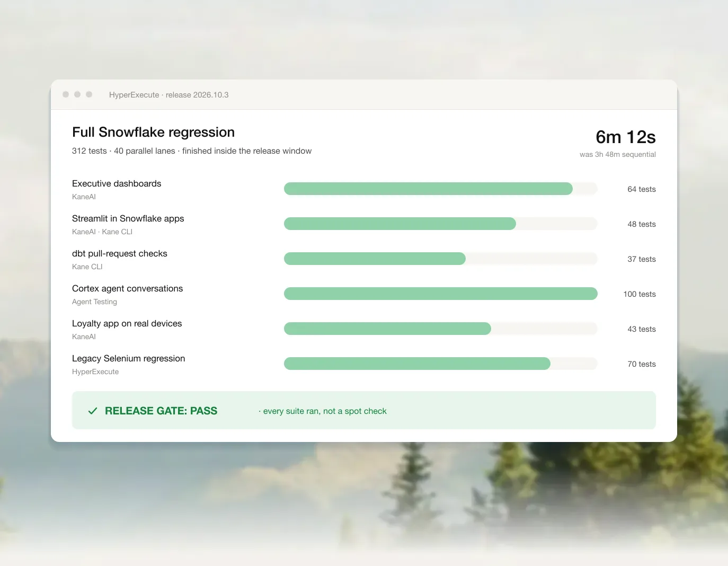The height and width of the screenshot is (566, 728).
Task: Click the "Full Snowflake regression" heading
Action: coord(154,132)
